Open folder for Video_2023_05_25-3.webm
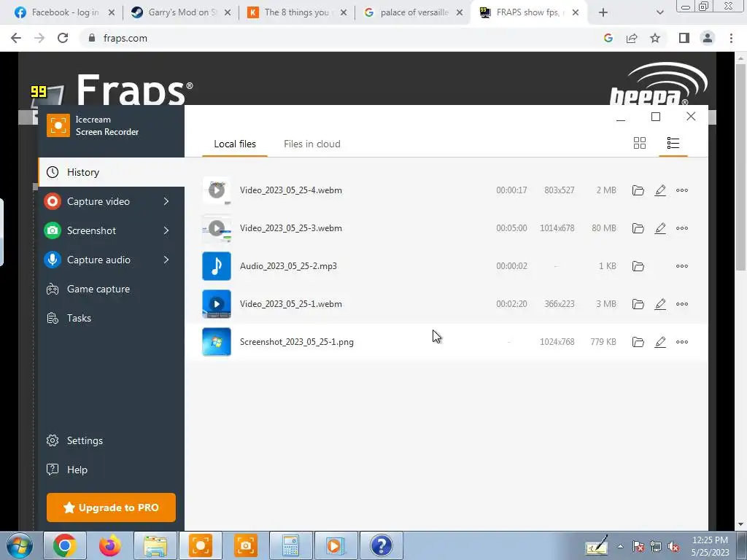The image size is (747, 560). click(x=638, y=228)
